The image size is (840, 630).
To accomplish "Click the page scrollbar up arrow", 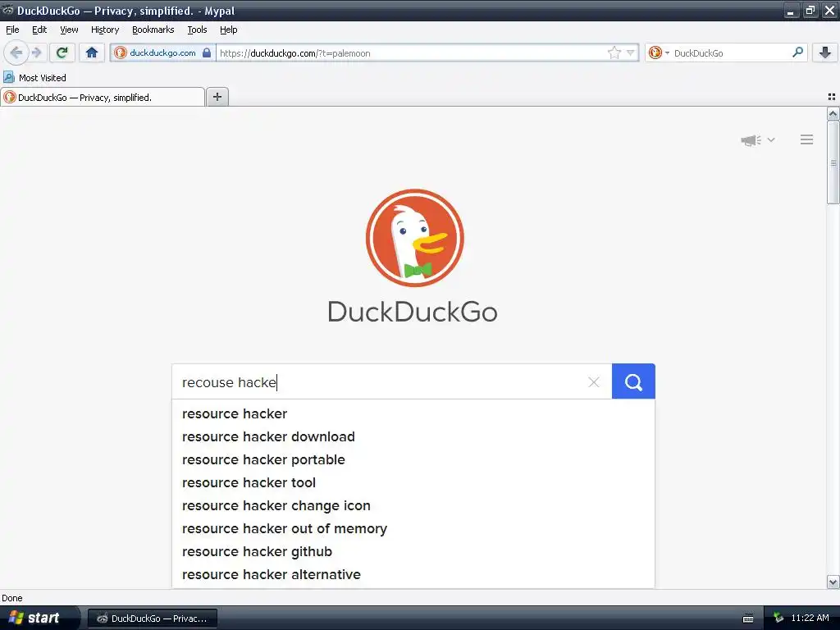I will pos(833,113).
